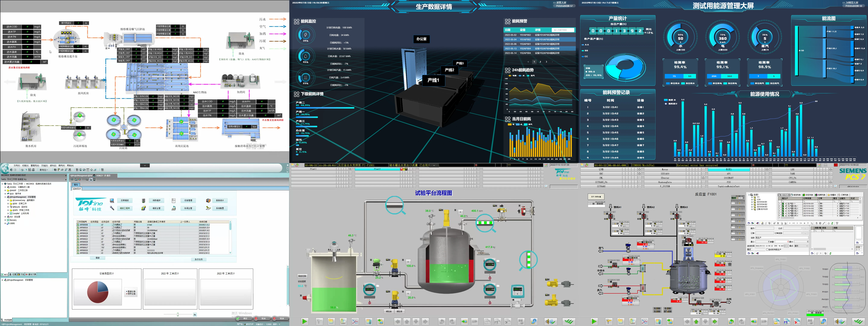This screenshot has height=326, width=868.
Task: Toggle checkbox for batch row 生产批1 1
Action: coord(783,204)
